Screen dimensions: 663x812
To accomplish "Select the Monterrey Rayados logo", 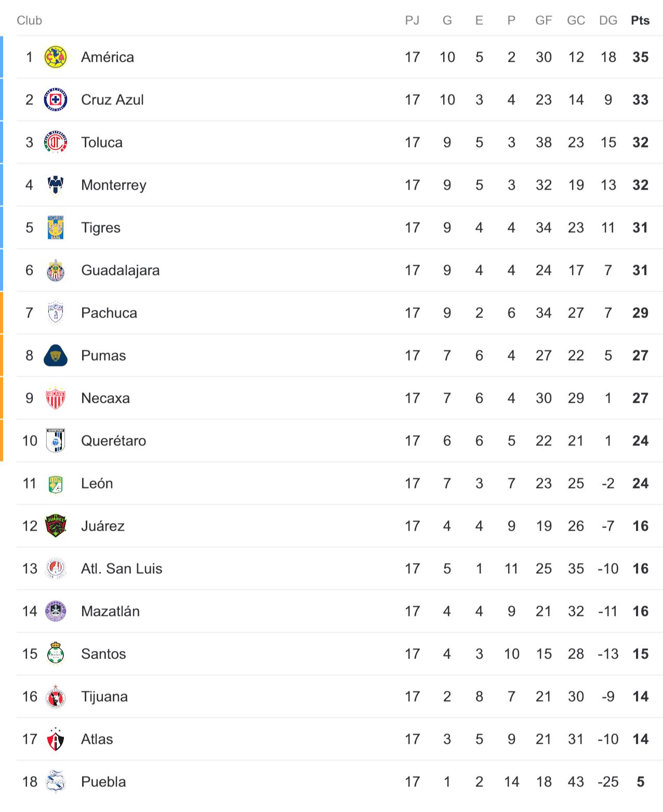I will coord(56,185).
